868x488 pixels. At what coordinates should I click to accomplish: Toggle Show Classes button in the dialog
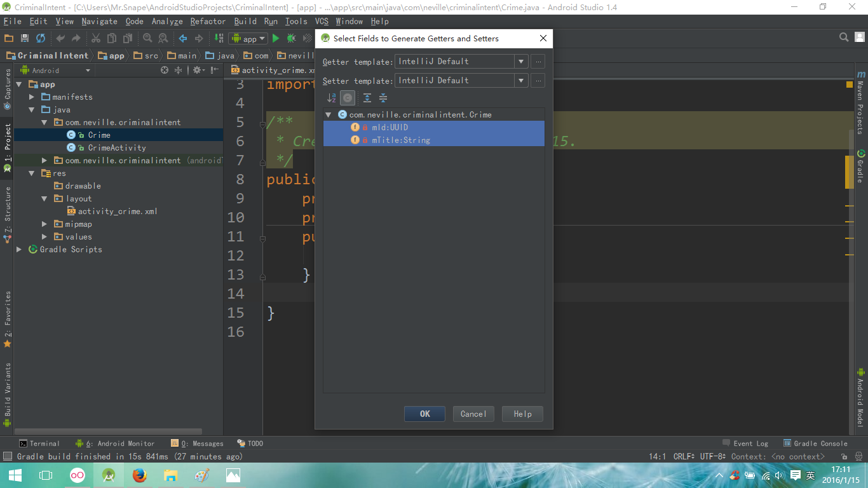coord(348,98)
